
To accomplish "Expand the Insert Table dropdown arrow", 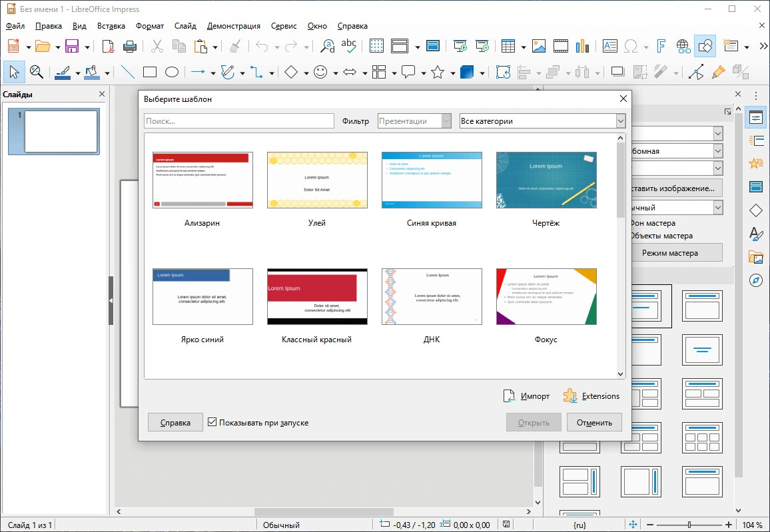I will 523,47.
